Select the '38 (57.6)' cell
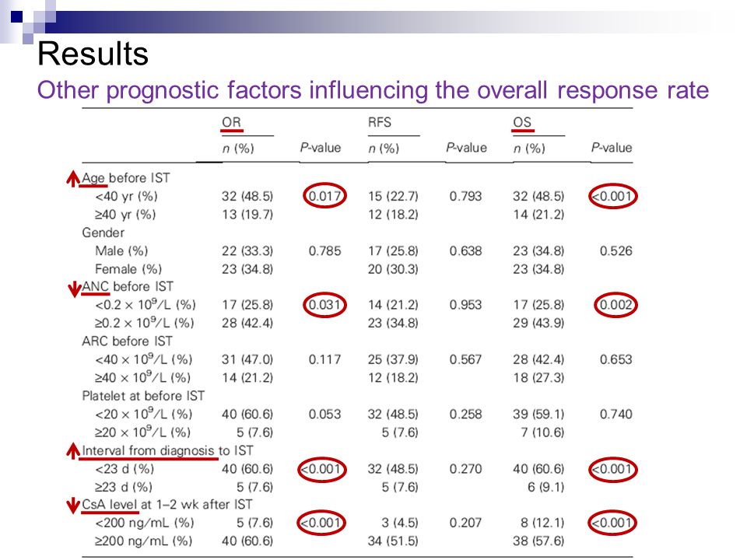Screen dimensions: 747x560 538,541
